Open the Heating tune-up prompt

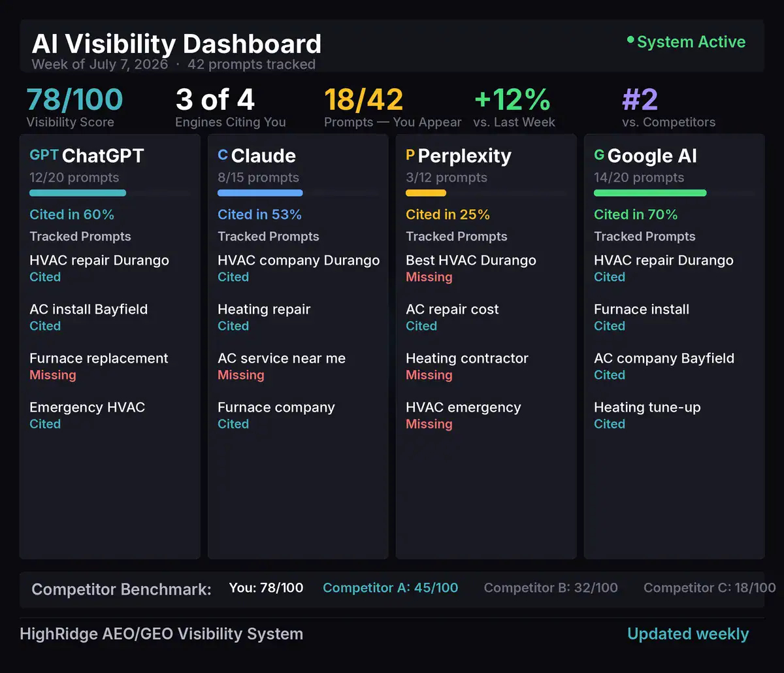point(647,407)
